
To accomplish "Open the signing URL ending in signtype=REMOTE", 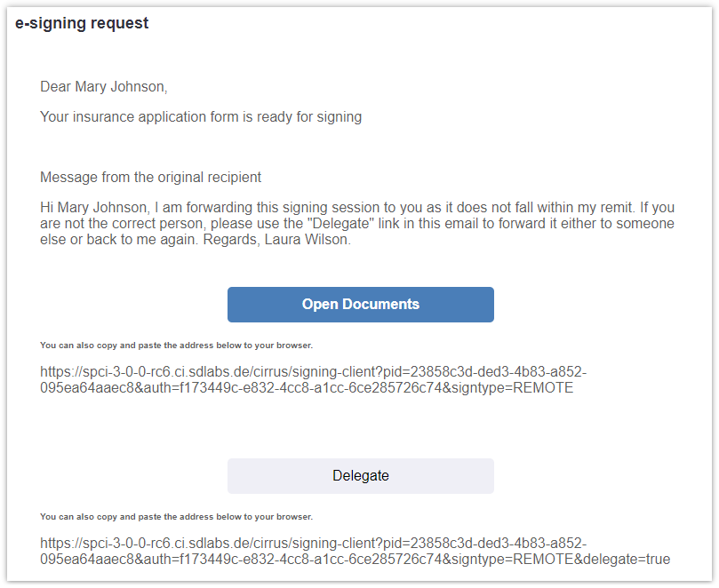I will click(x=307, y=379).
